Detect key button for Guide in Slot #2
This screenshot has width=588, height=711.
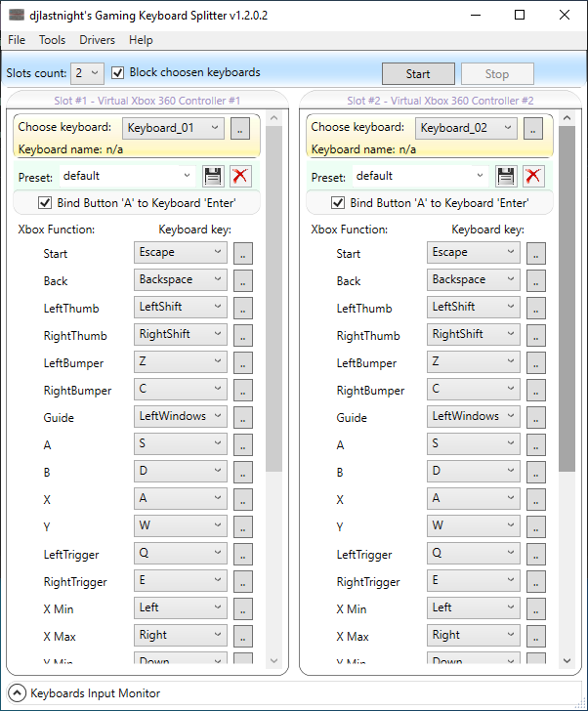[x=536, y=417]
